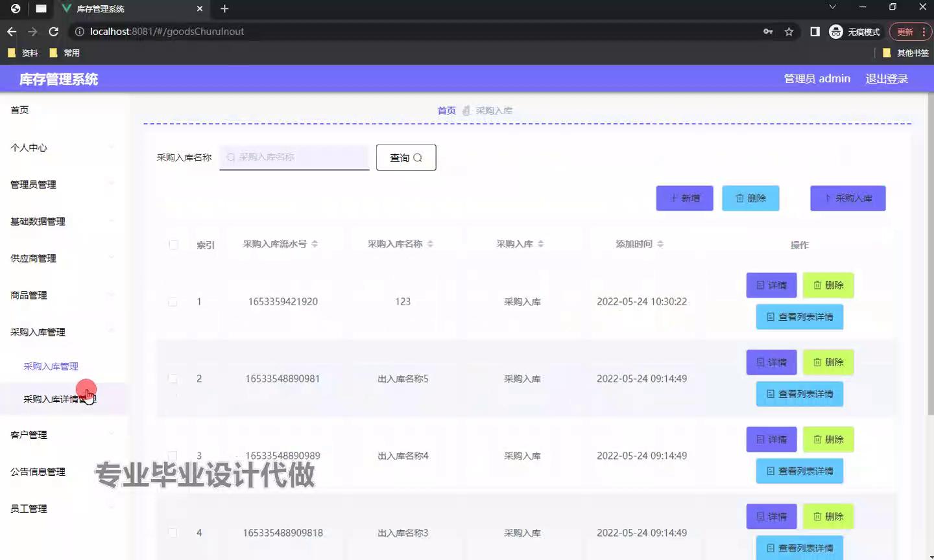Go to 首页 in the sidebar
Image resolution: width=934 pixels, height=560 pixels.
[19, 110]
